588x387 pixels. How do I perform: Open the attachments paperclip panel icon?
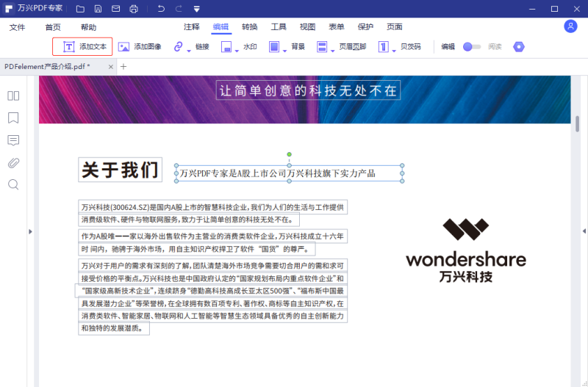[x=13, y=163]
